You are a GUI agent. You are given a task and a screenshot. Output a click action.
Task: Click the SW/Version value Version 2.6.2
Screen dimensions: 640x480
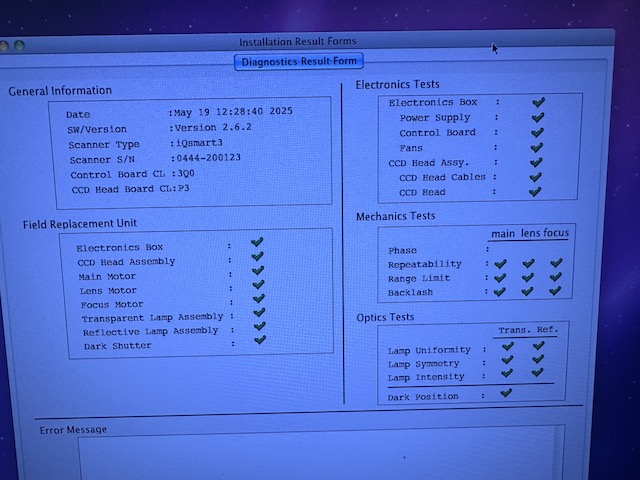click(213, 128)
